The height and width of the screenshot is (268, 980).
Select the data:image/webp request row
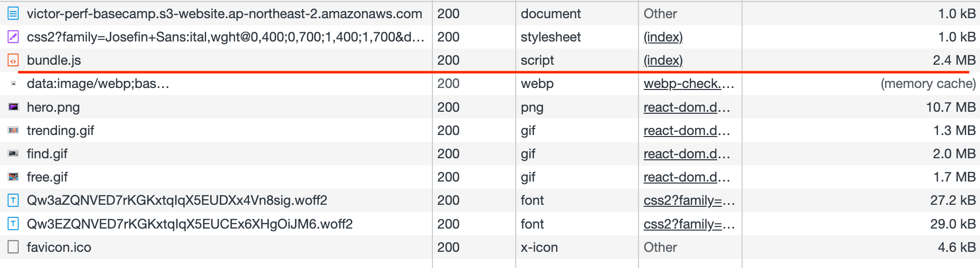click(x=98, y=84)
